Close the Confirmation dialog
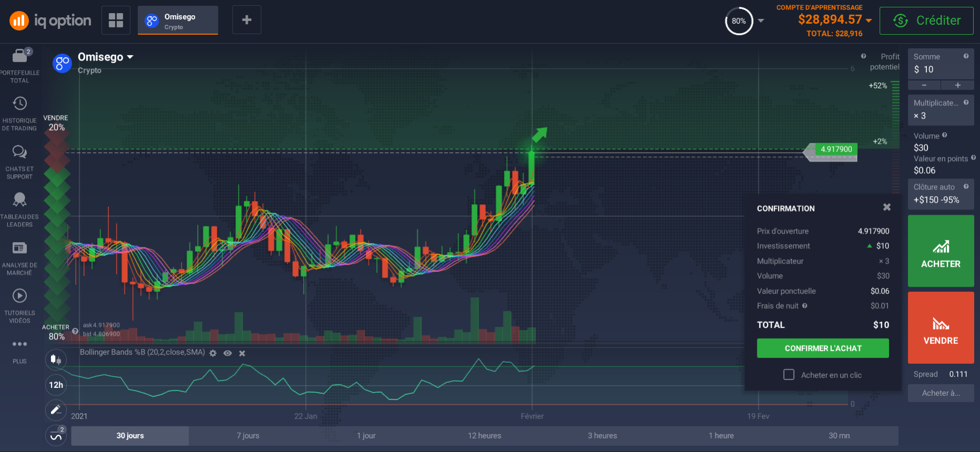This screenshot has height=452, width=980. click(x=887, y=207)
